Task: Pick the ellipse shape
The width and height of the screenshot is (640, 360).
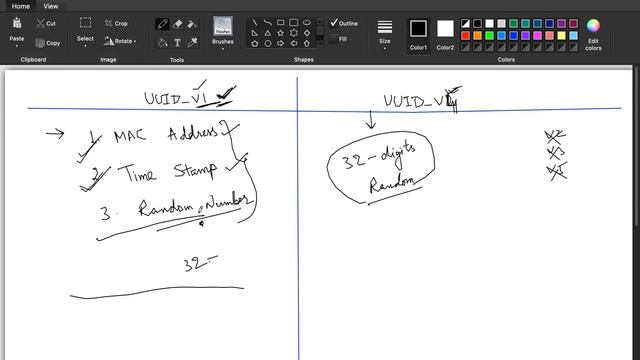Action: (307, 22)
